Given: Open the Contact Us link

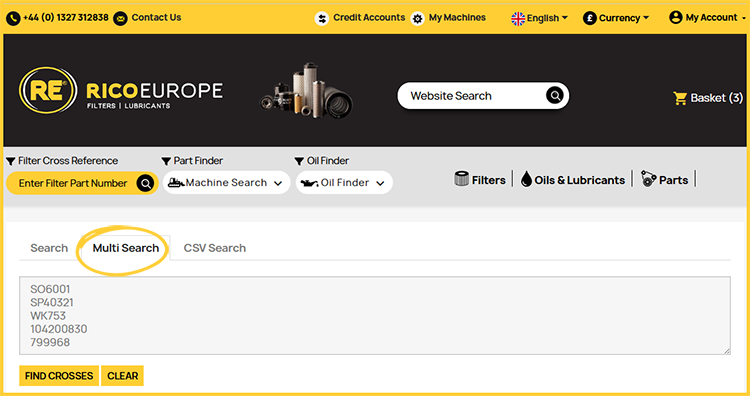Looking at the screenshot, I should [156, 18].
